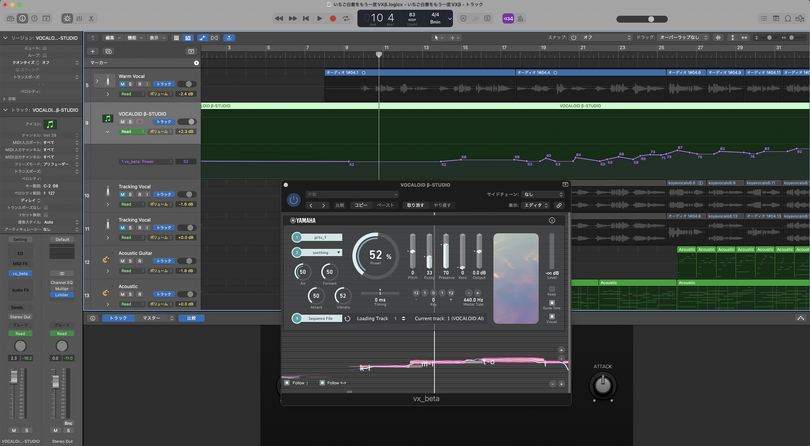Click the Rewind transport button
This screenshot has width=810, height=446.
point(279,18)
